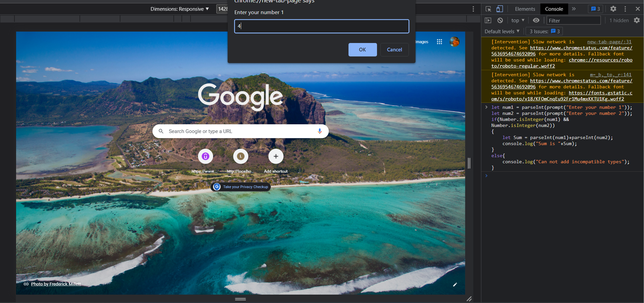Open DevTools settings gear

pos(613,9)
